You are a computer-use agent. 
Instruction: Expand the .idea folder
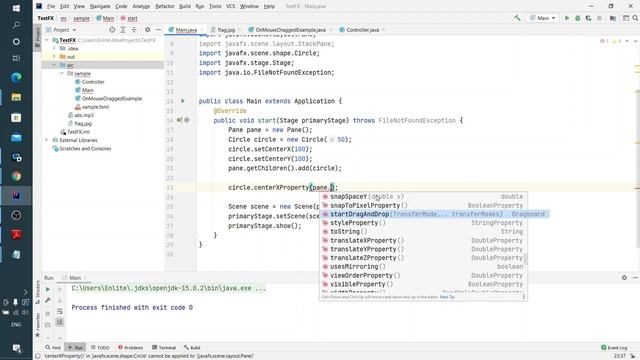click(x=54, y=48)
